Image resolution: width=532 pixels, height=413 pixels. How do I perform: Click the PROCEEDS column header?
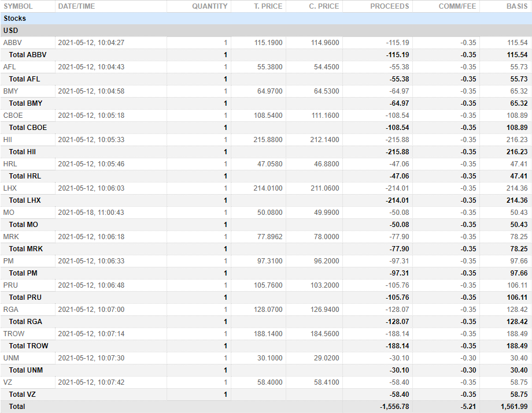click(389, 6)
